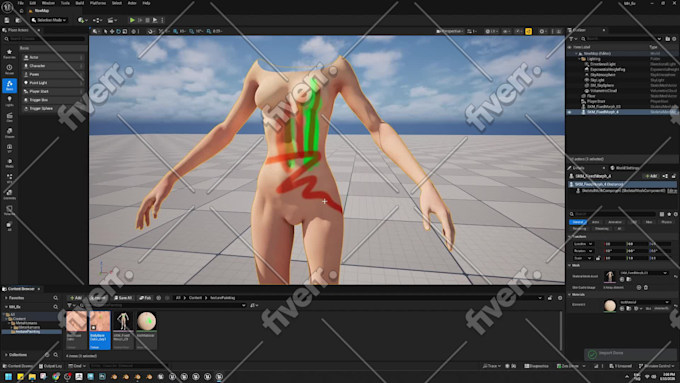Click the Trigger Sphere actor entry
Image resolution: width=680 pixels, height=383 pixels.
(52, 108)
